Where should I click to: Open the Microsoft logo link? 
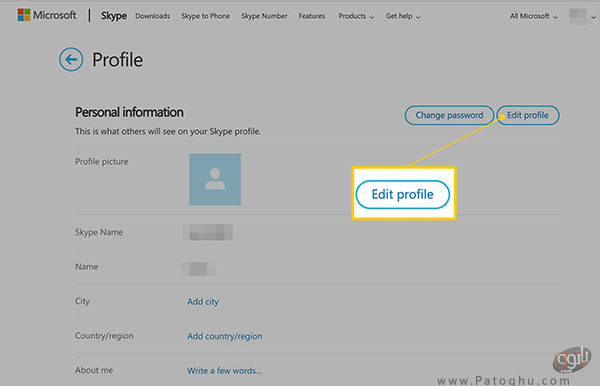pos(47,15)
